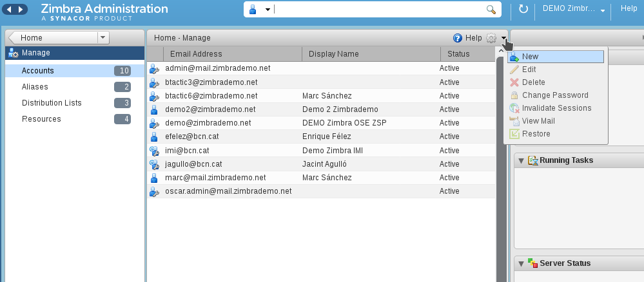644x282 pixels.
Task: Click the blue Help question mark icon
Action: point(458,38)
